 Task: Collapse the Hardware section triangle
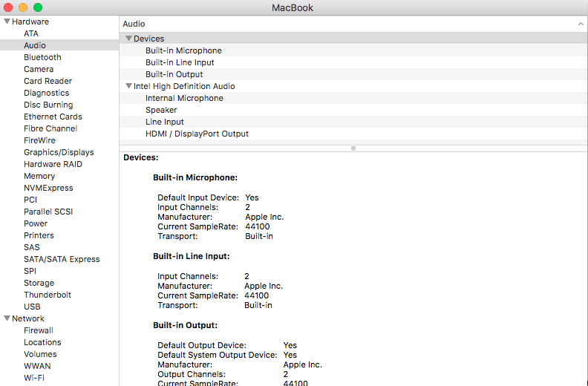(7, 22)
